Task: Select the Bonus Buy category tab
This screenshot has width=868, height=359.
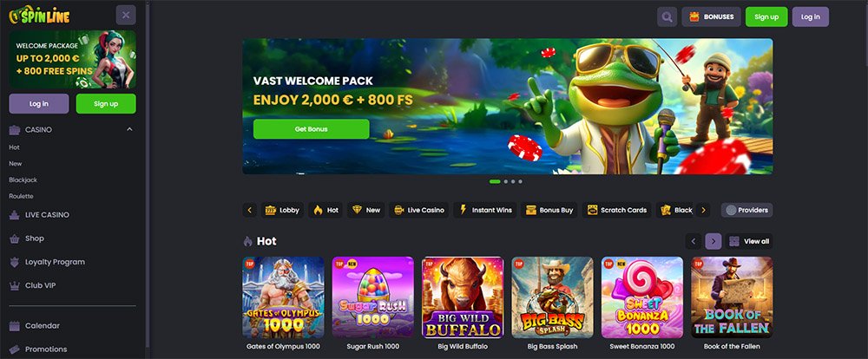Action: pos(549,210)
